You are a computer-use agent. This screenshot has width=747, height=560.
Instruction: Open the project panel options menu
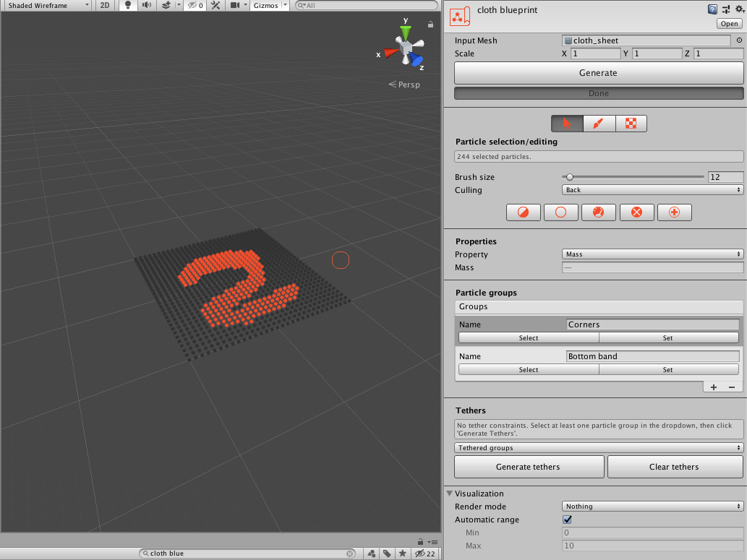click(x=432, y=542)
